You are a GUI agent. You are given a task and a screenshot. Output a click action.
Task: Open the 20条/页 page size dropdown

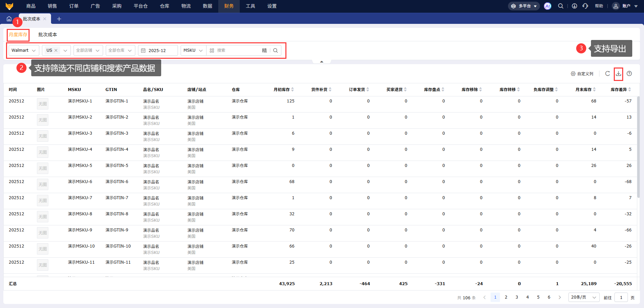click(x=583, y=297)
